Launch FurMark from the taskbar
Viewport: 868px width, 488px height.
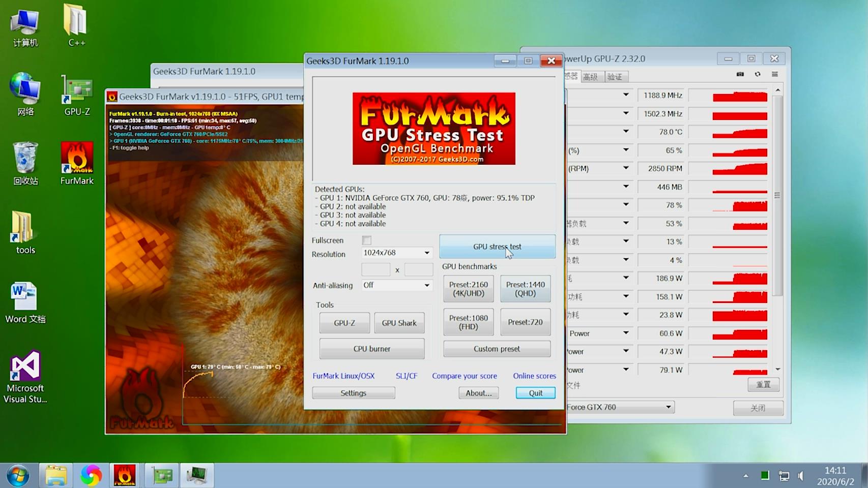click(125, 474)
